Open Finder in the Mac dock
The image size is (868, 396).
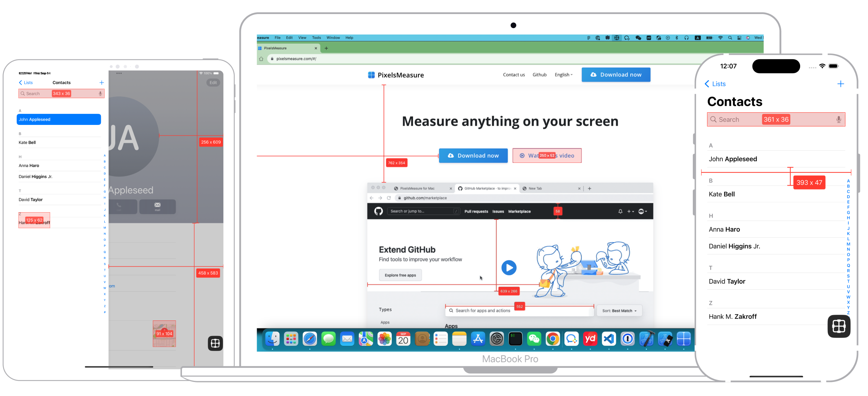point(272,339)
